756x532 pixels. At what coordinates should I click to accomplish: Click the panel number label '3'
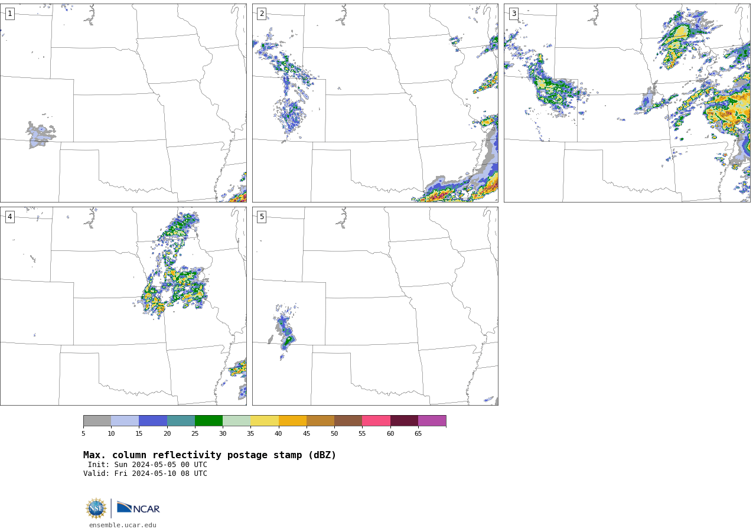point(513,14)
